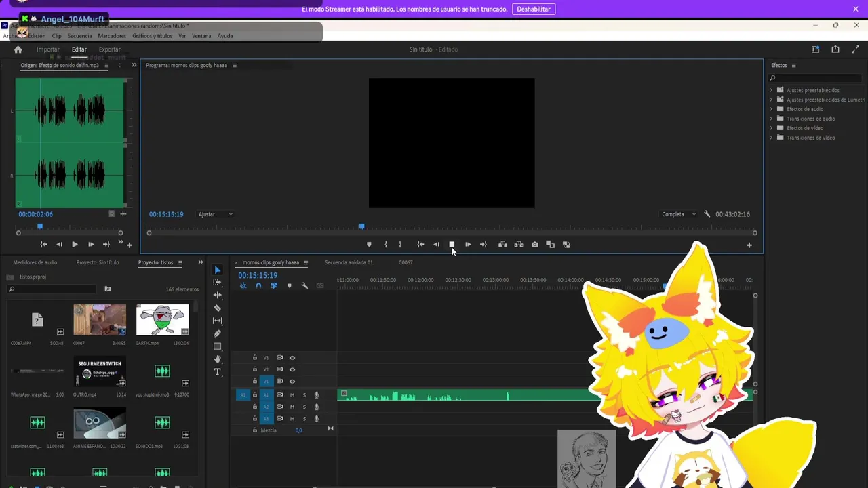This screenshot has height=488, width=868.
Task: Open Program monitor wrench settings
Action: [707, 214]
